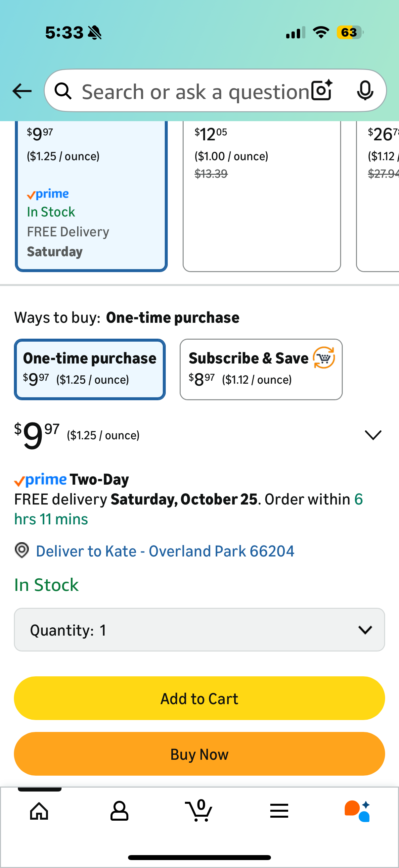Open the Rufus AI assistant icon
The image size is (399, 868).
coord(357,811)
